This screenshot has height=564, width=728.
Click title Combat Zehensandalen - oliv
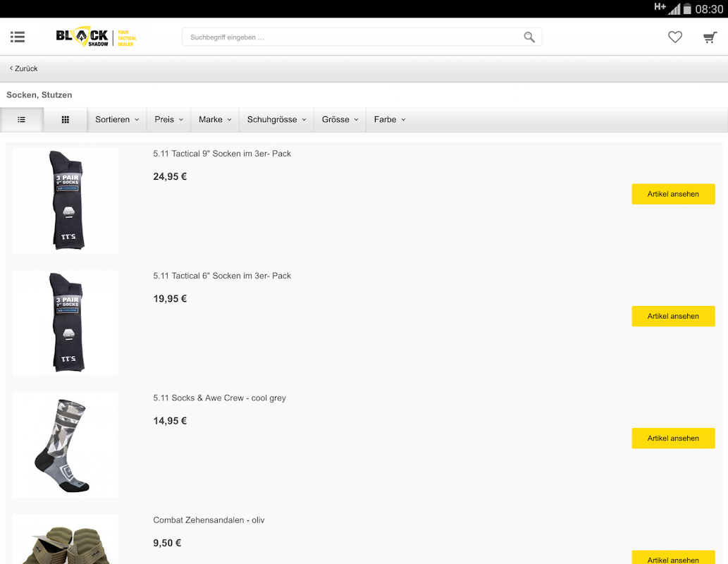(x=209, y=520)
